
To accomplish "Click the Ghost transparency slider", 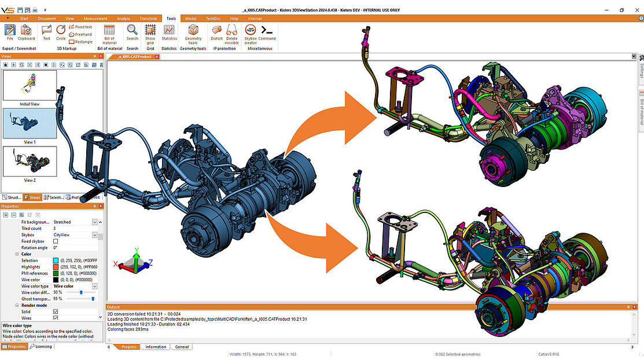I will click(81, 299).
